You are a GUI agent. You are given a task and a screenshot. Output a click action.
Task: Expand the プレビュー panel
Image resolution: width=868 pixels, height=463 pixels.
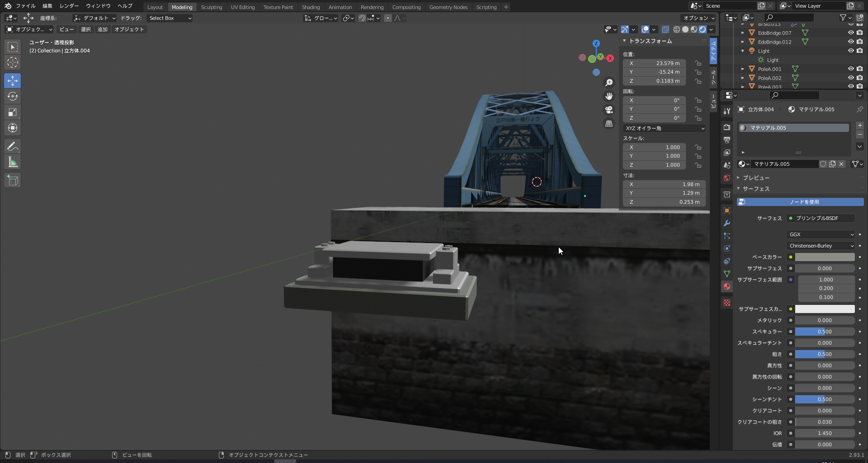[756, 178]
